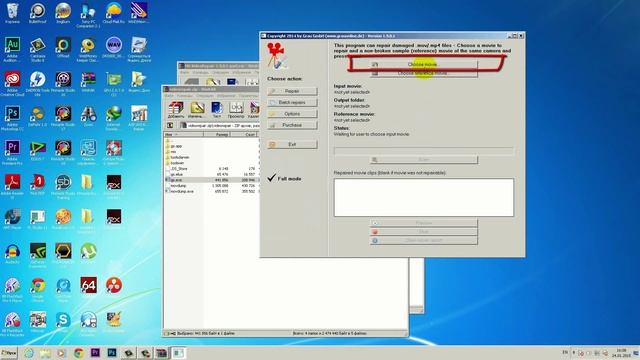The image size is (640, 360).
Task: Click the Google Chrome desktop icon
Action: pos(38,289)
